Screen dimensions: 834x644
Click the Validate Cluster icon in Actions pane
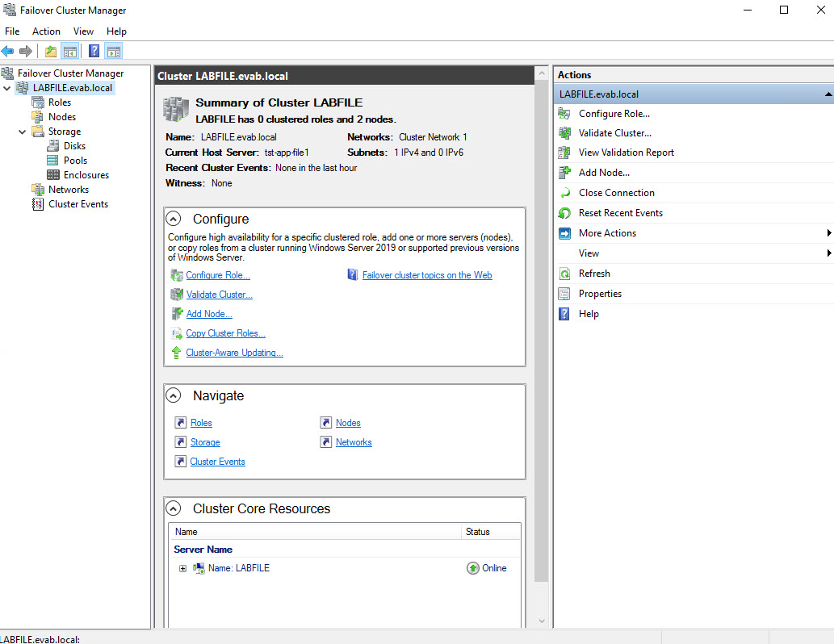click(565, 132)
